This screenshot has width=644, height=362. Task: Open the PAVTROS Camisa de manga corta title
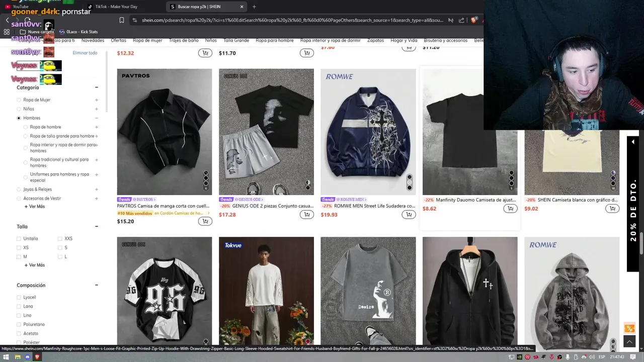pyautogui.click(x=163, y=206)
